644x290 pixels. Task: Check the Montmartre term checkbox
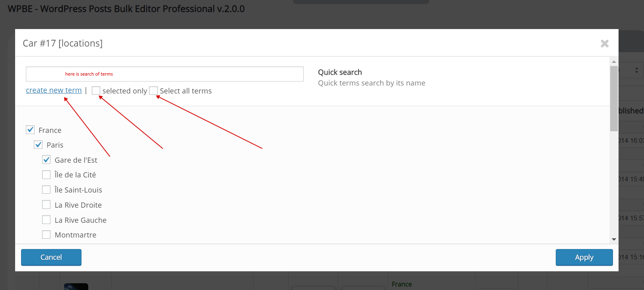[x=47, y=235]
